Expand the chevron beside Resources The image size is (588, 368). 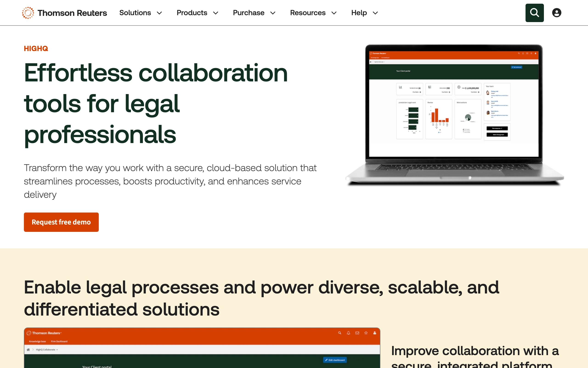point(334,13)
